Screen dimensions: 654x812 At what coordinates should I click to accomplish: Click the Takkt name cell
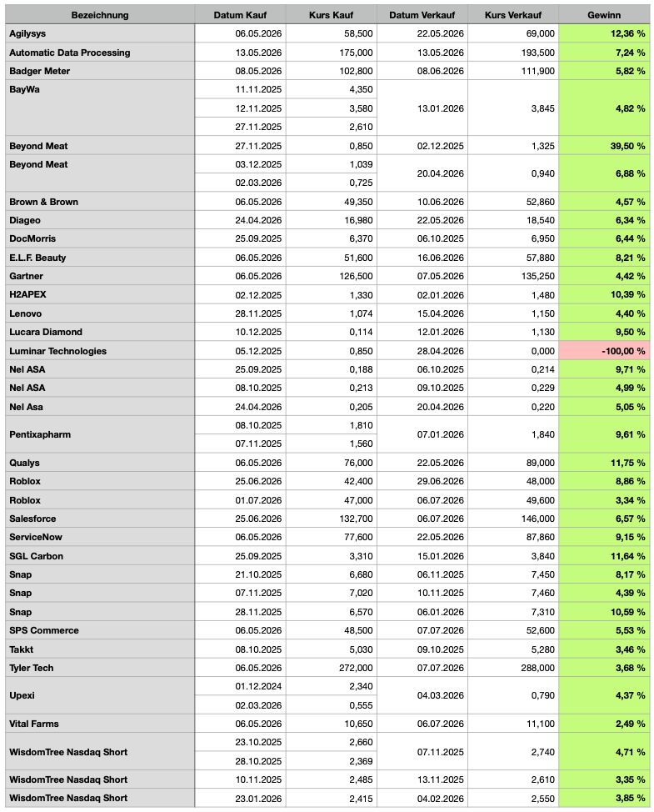tap(100, 649)
